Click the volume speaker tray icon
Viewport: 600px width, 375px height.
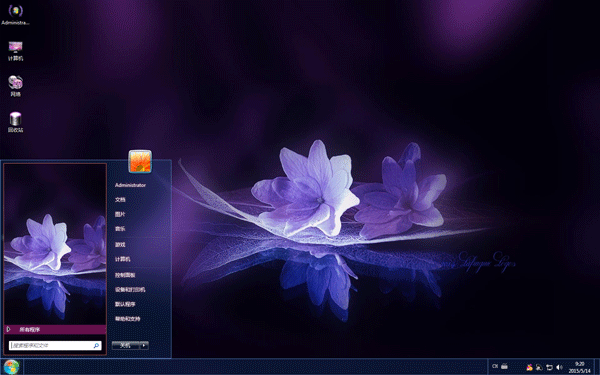559,367
